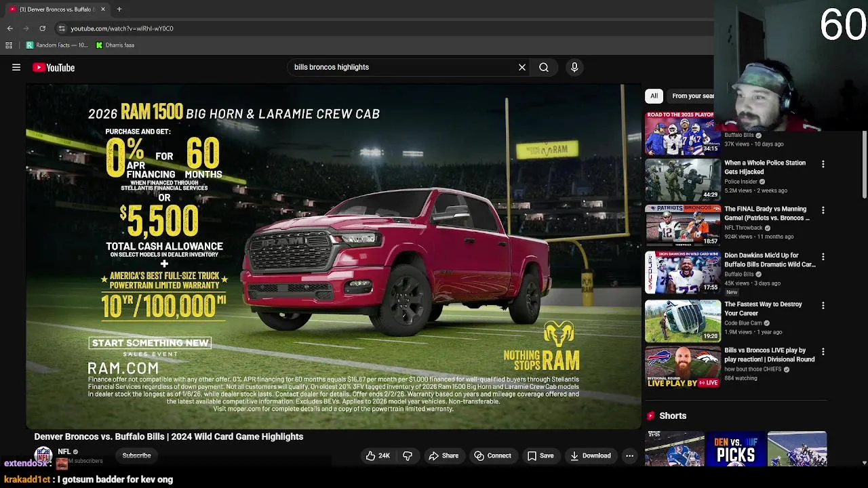Open options for Dion Dawkins Mic'd Up video
The image size is (868, 488).
823,257
